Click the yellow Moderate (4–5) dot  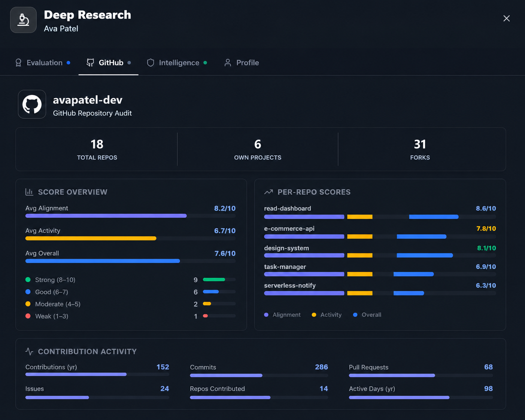click(x=28, y=304)
